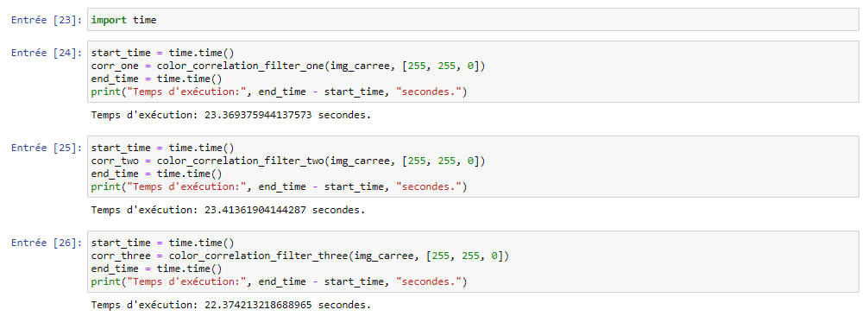This screenshot has width=868, height=316.
Task: Select the Entrée [23] cell prompt
Action: click(47, 20)
